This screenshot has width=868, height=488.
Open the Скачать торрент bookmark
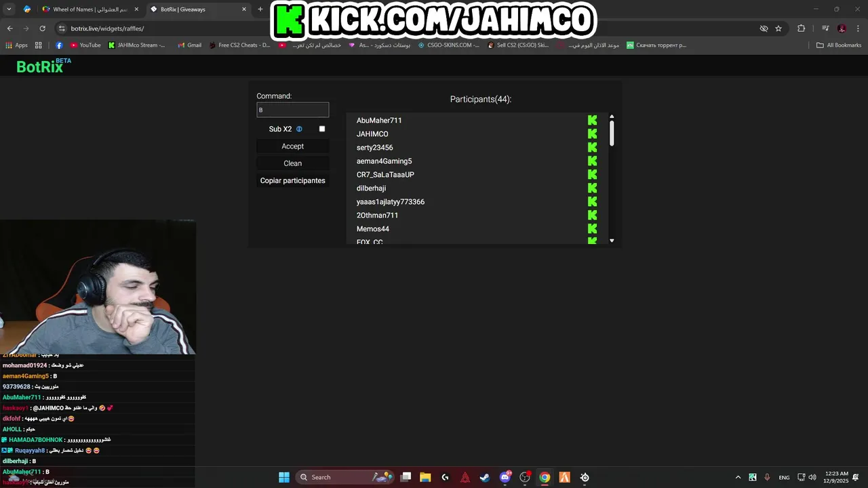coord(656,45)
